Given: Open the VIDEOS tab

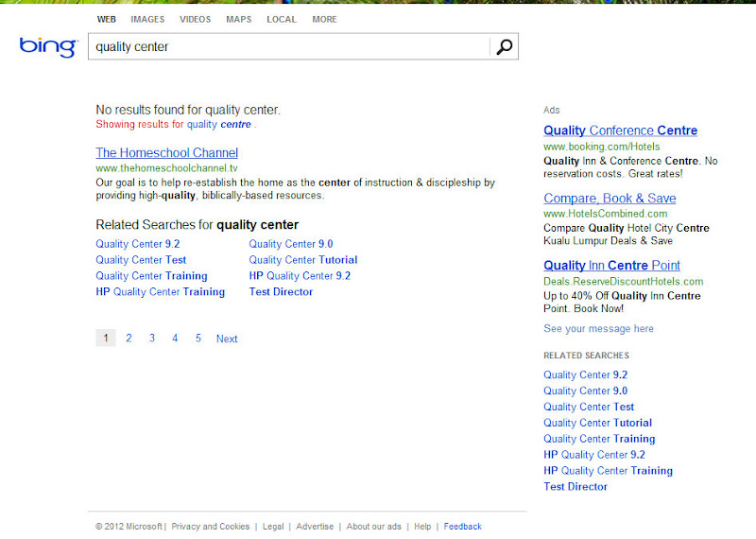Looking at the screenshot, I should tap(196, 19).
